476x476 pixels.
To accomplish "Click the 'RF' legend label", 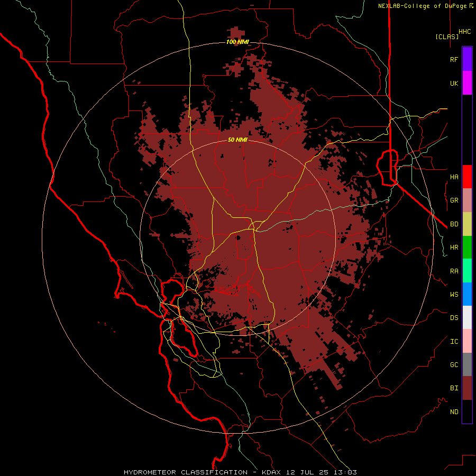I will pos(454,59).
